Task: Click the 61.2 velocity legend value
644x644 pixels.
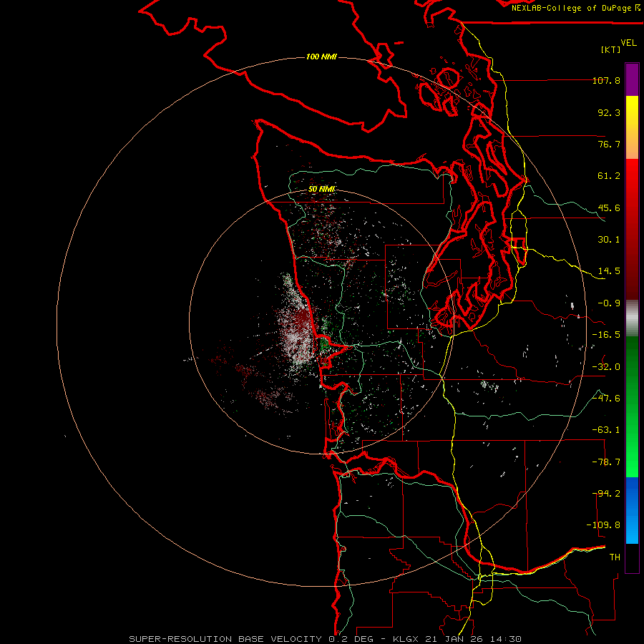Action: [x=609, y=176]
